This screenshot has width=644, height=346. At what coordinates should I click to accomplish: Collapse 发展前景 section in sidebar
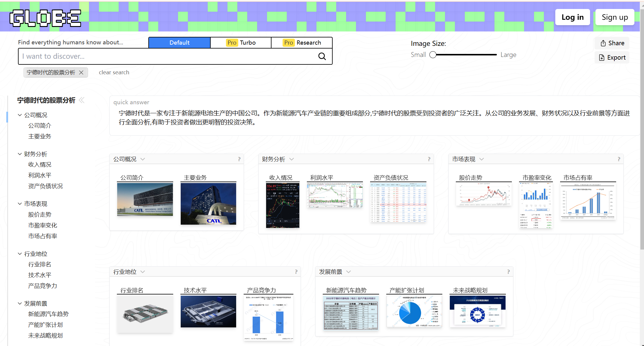(x=20, y=303)
